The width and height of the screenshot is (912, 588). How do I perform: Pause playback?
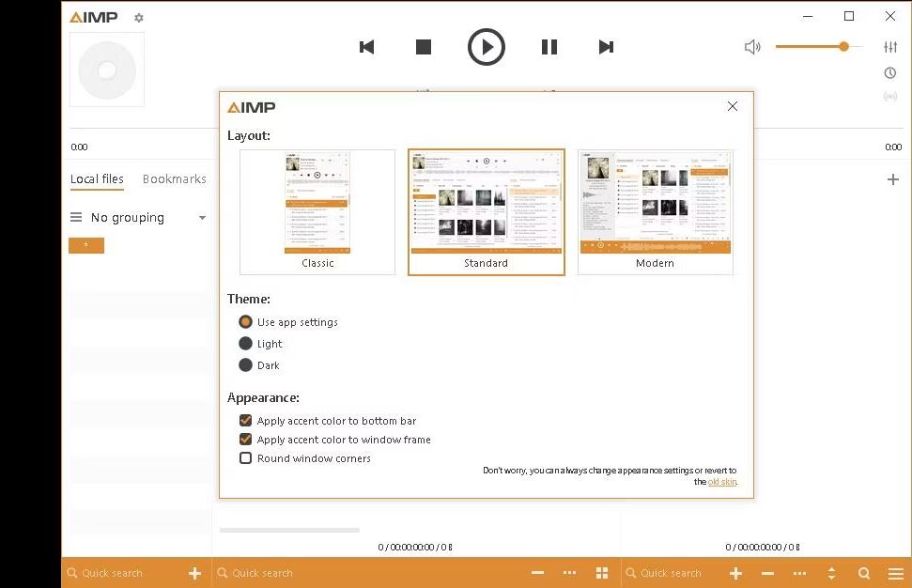pos(549,47)
